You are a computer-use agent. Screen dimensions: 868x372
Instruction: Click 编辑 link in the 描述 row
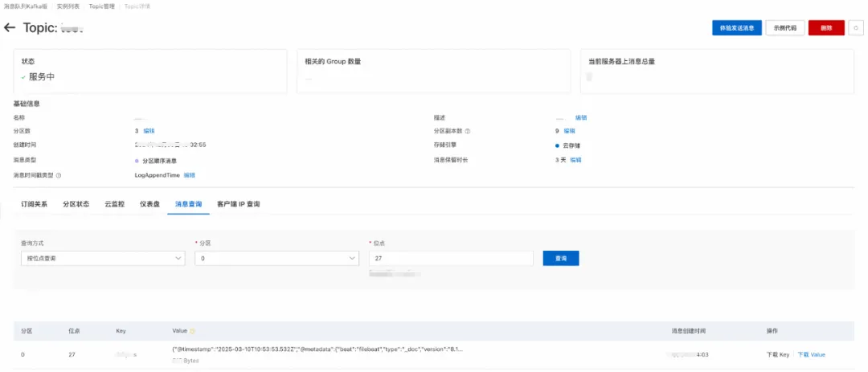pyautogui.click(x=581, y=118)
